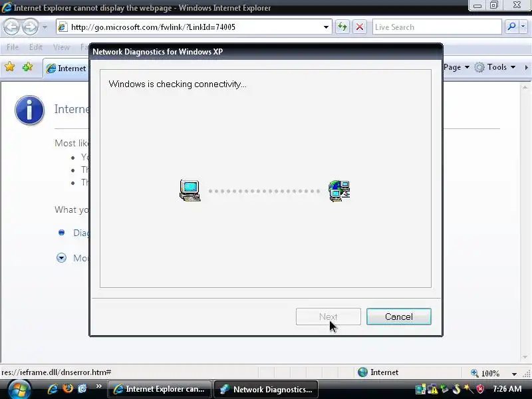The height and width of the screenshot is (399, 532).
Task: Open search options dropdown arrow
Action: (523, 27)
